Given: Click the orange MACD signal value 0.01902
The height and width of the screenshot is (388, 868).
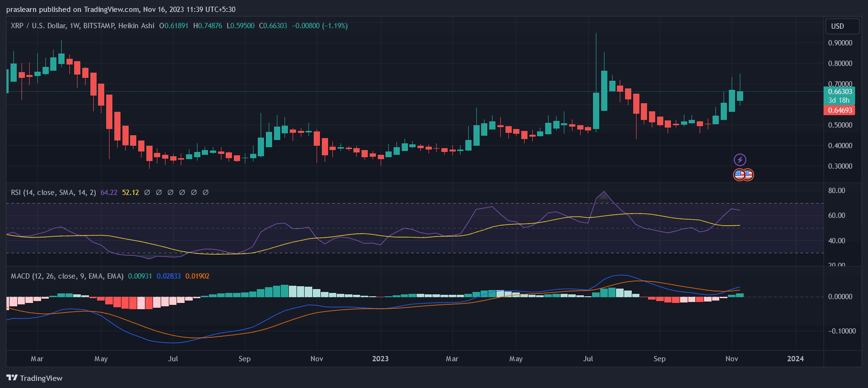Looking at the screenshot, I should [197, 276].
